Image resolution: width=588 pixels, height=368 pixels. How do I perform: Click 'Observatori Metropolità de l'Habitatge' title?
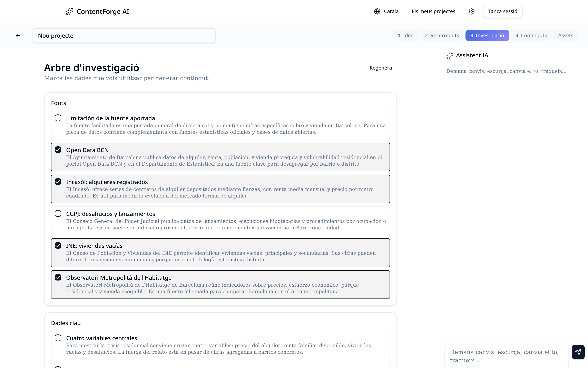tap(119, 277)
